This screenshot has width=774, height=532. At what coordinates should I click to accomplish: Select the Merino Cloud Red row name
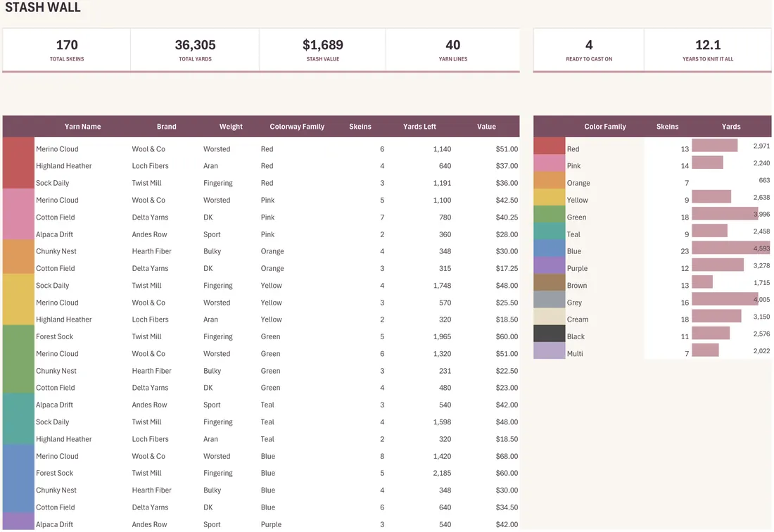(57, 149)
